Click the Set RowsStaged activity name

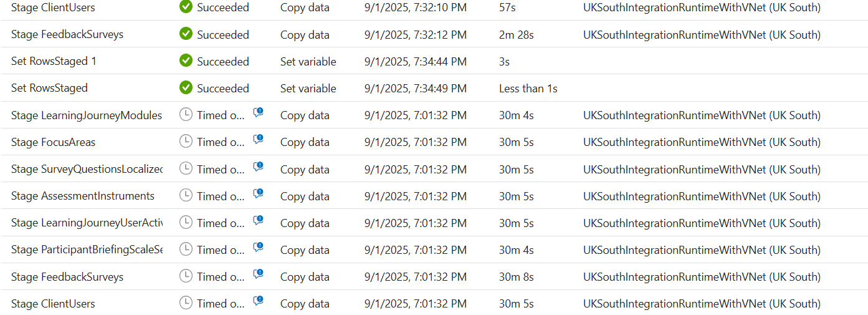pyautogui.click(x=49, y=88)
